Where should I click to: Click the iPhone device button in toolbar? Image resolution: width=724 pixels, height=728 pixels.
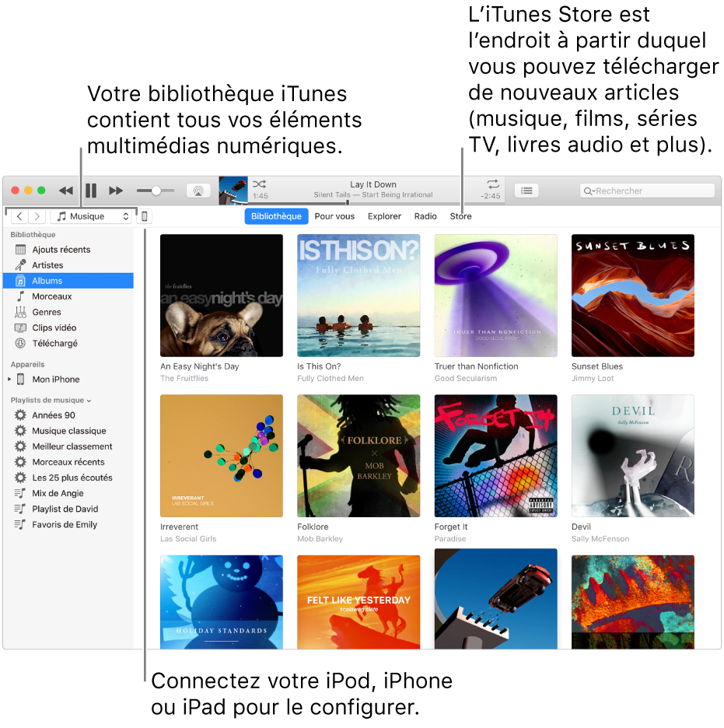tap(145, 216)
